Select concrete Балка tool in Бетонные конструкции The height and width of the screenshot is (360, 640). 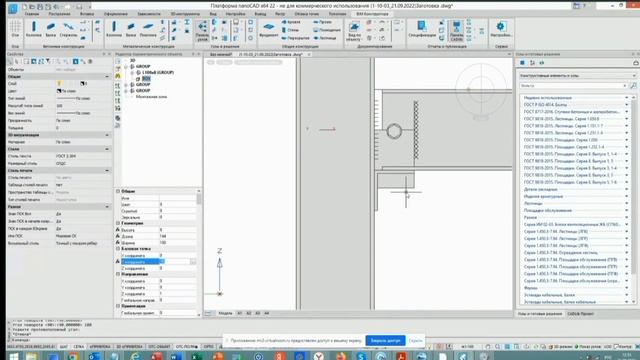click(x=51, y=29)
